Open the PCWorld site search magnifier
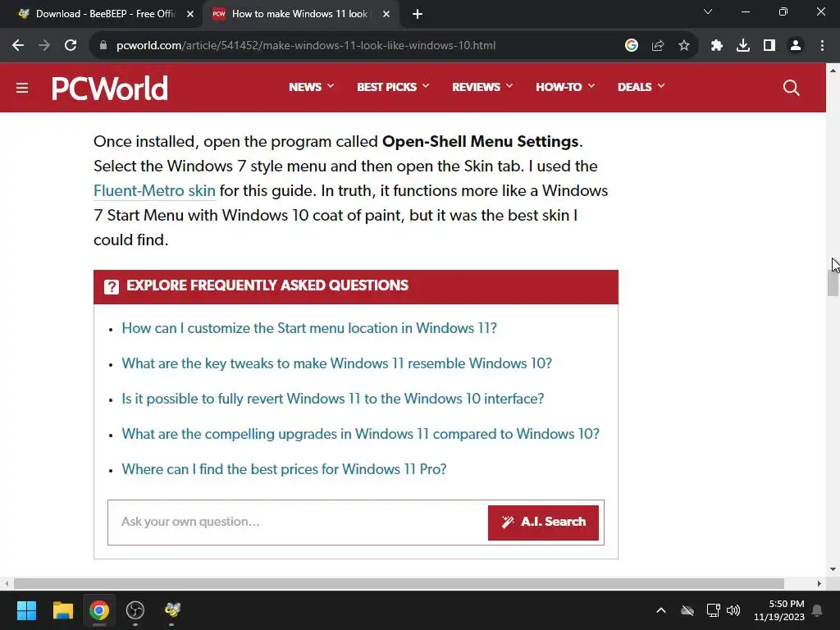 [x=792, y=87]
